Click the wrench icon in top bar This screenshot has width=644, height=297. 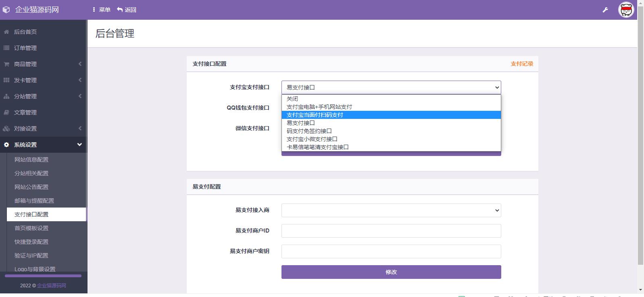coord(605,10)
